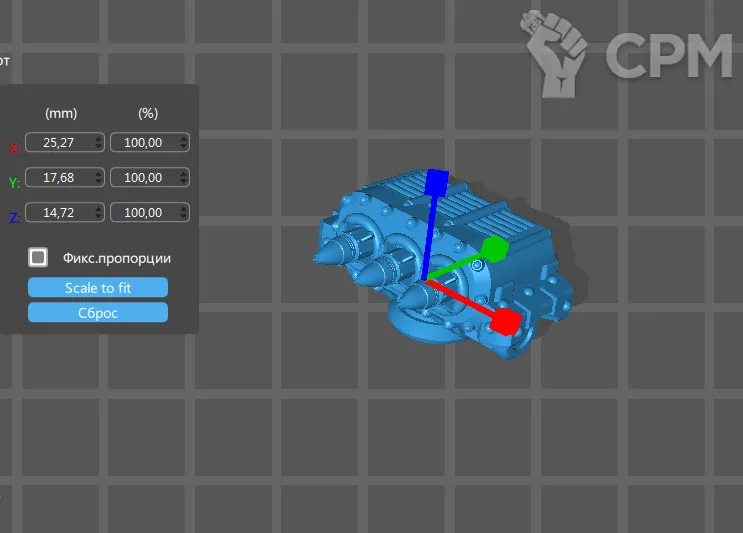Click the Y percent scale field
Viewport: 743px width, 533px height.
click(x=144, y=178)
